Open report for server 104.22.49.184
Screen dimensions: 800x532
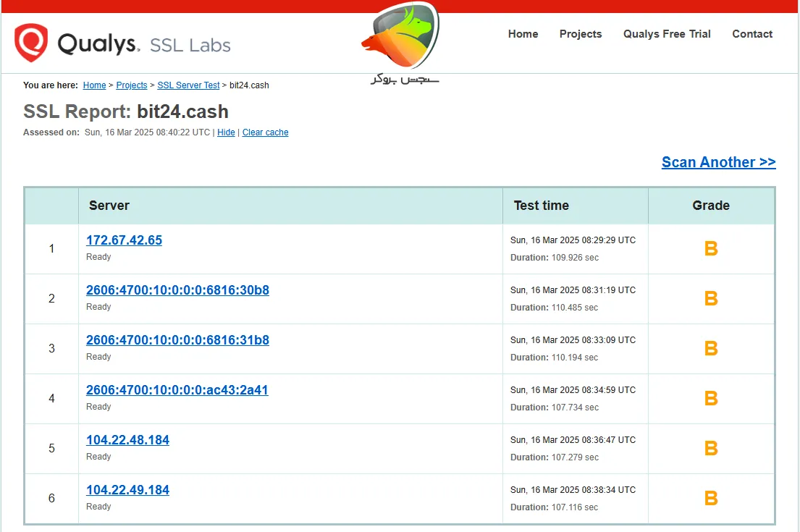point(127,490)
